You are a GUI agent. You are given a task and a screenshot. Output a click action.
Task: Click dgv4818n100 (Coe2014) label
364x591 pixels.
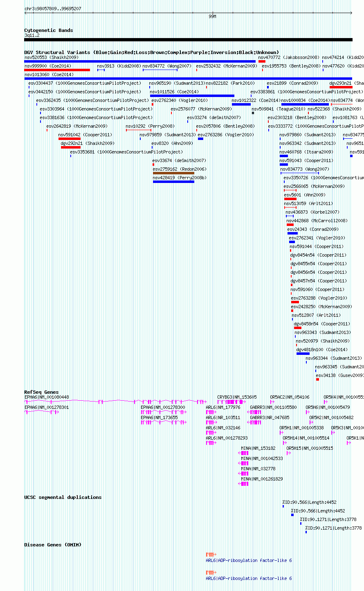pyautogui.click(x=322, y=350)
